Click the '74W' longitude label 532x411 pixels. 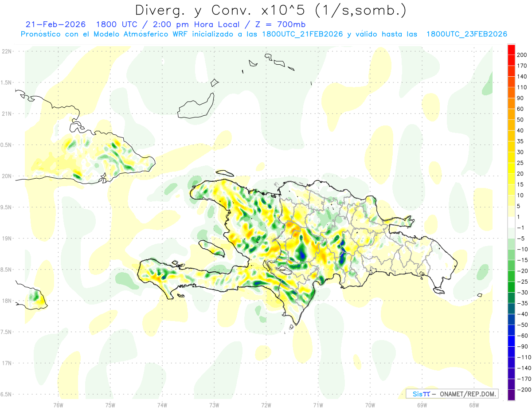[x=162, y=405]
